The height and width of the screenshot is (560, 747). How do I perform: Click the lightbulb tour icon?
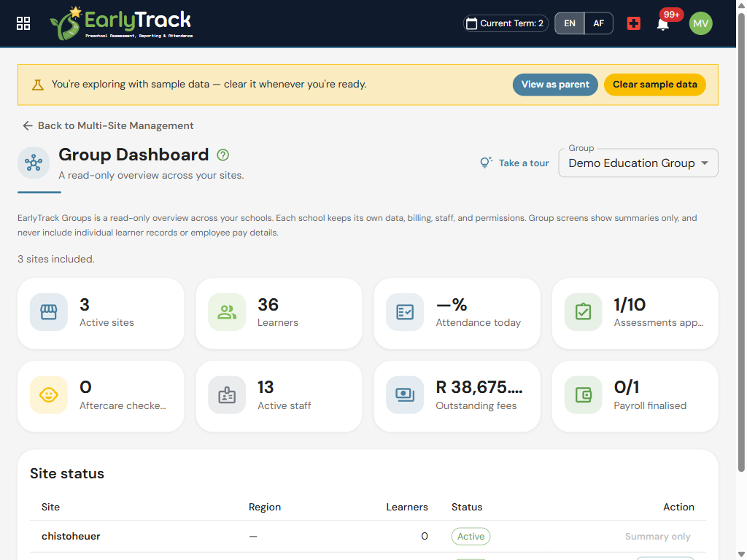tap(485, 163)
